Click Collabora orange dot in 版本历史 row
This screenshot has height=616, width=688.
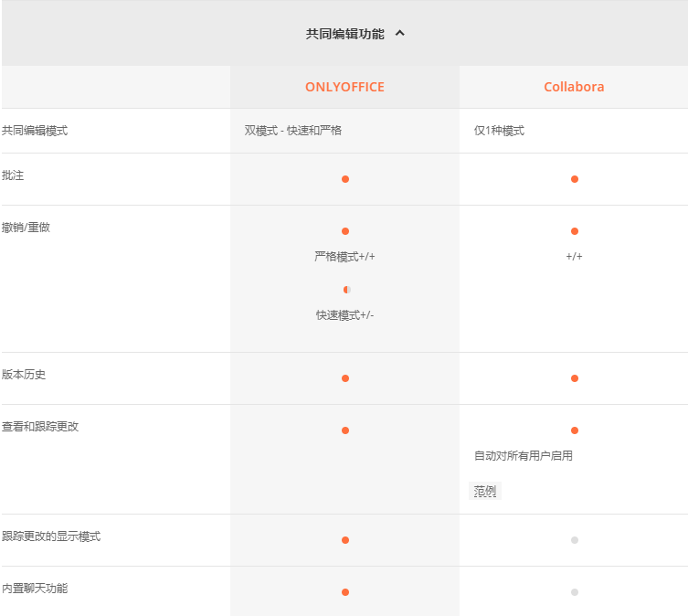575,378
